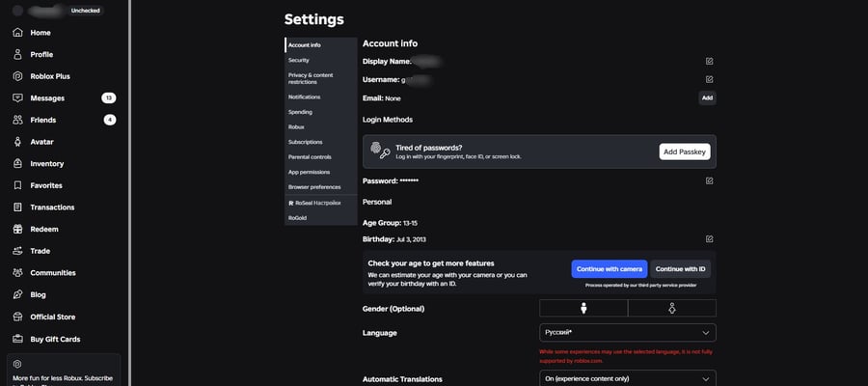868x386 pixels.
Task: Open the Automatic Translations dropdown
Action: click(x=628, y=379)
